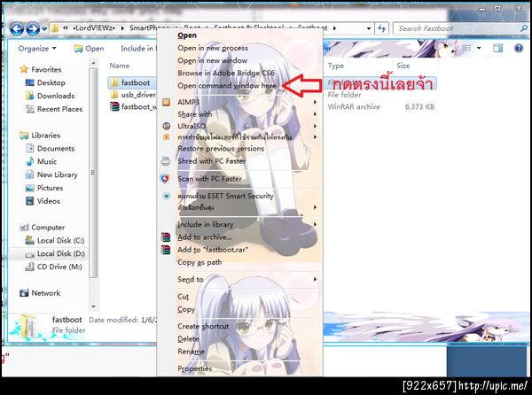The width and height of the screenshot is (532, 395).
Task: Sort by the Type column header
Action: [x=336, y=66]
